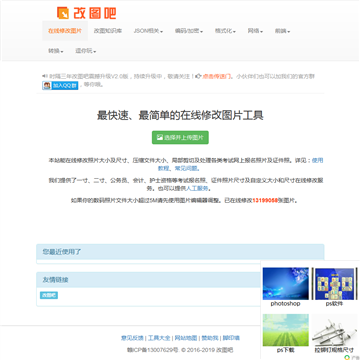Expand the JSON相关 dropdown

[x=148, y=31]
